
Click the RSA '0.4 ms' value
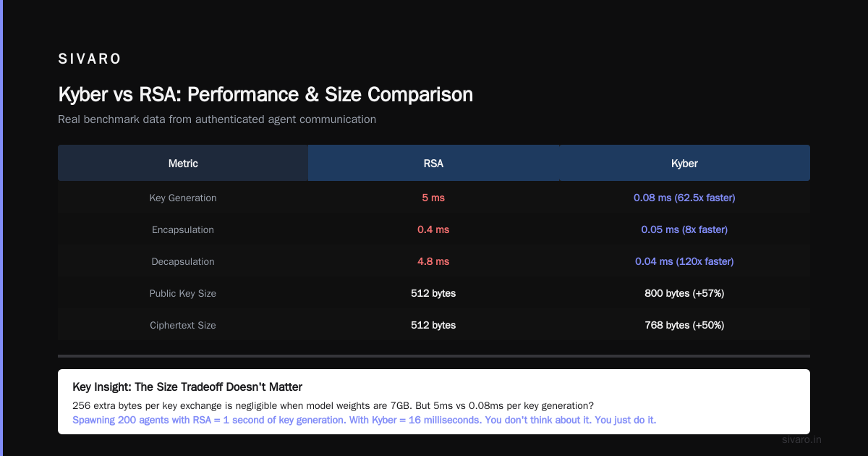pyautogui.click(x=433, y=229)
